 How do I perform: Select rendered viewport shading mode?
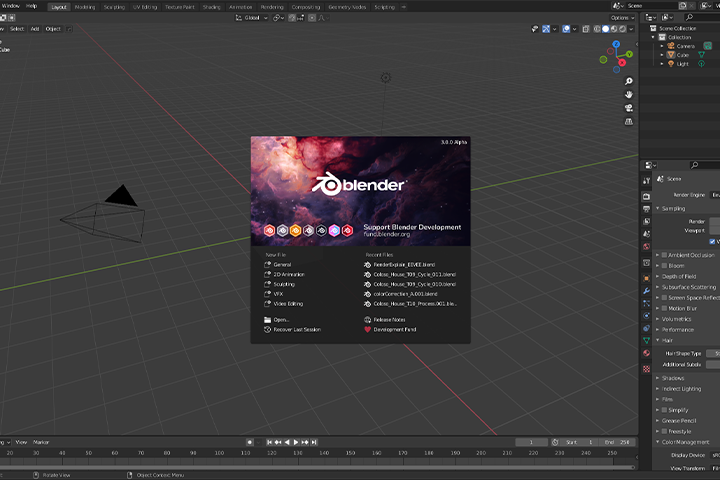coord(622,29)
